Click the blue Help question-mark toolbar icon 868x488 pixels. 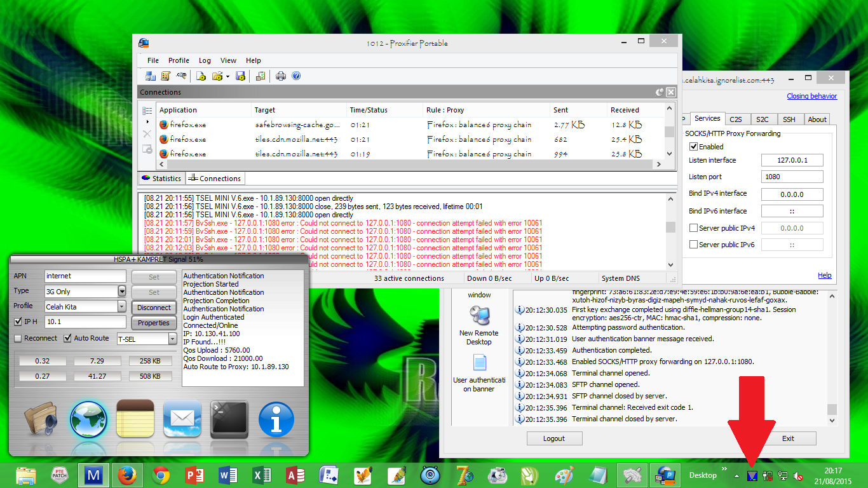(296, 76)
